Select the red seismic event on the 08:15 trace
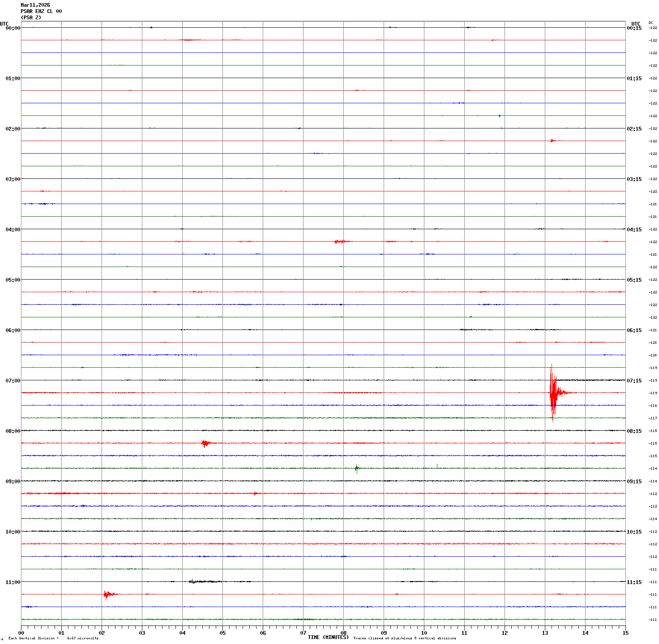This screenshot has height=644, width=659. [x=205, y=443]
